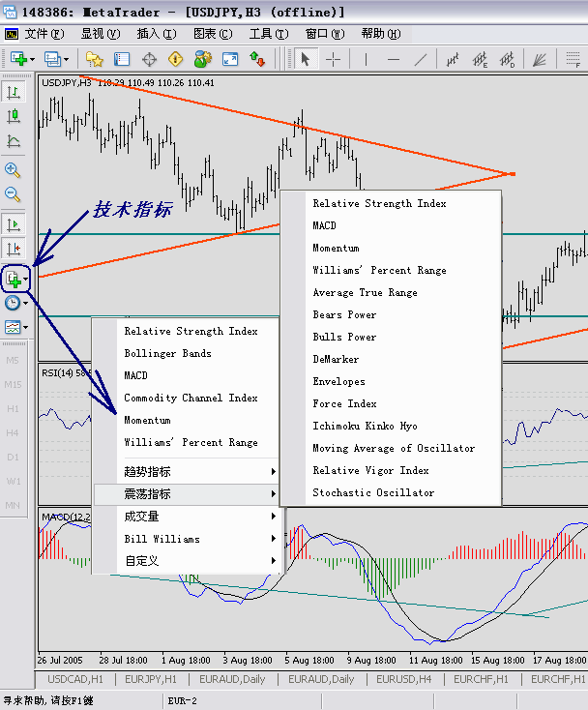This screenshot has width=588, height=710.
Task: Click the full screen chart icon
Action: pyautogui.click(x=230, y=59)
